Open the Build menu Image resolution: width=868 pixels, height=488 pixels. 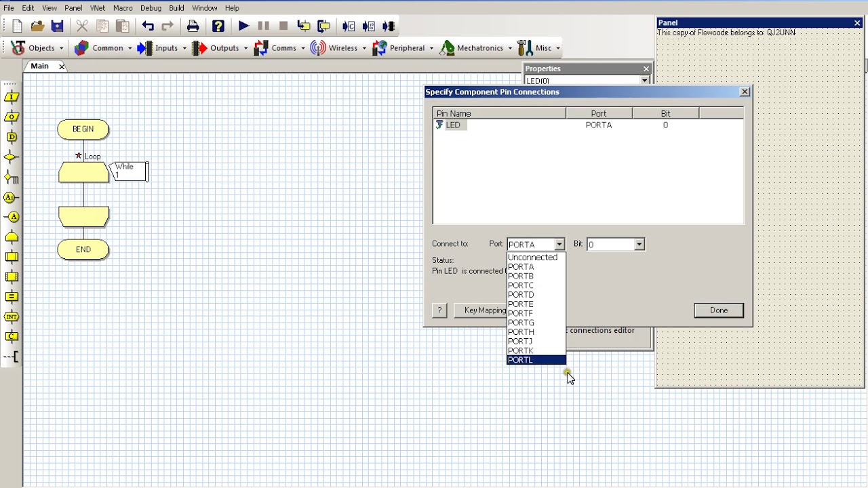[x=176, y=8]
